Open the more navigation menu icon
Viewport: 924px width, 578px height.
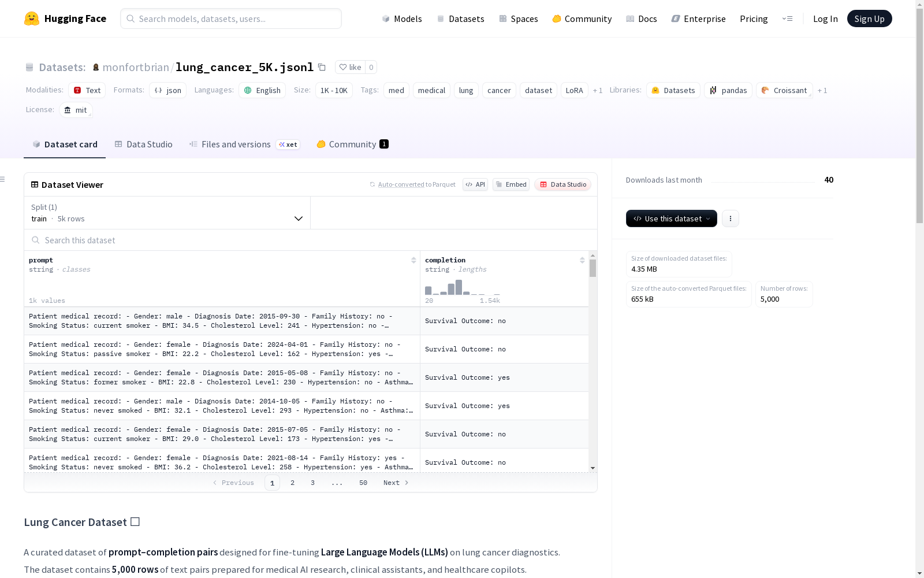(x=787, y=18)
